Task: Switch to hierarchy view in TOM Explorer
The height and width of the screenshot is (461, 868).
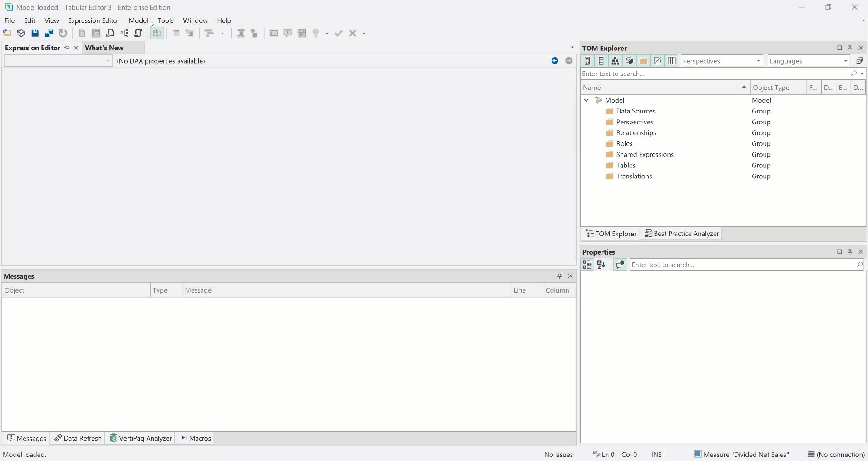Action: coord(615,61)
